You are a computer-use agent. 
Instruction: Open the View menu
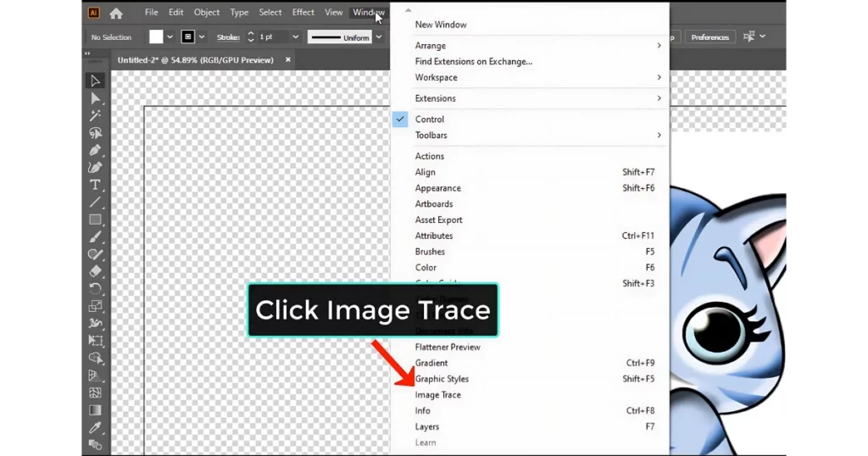click(333, 12)
